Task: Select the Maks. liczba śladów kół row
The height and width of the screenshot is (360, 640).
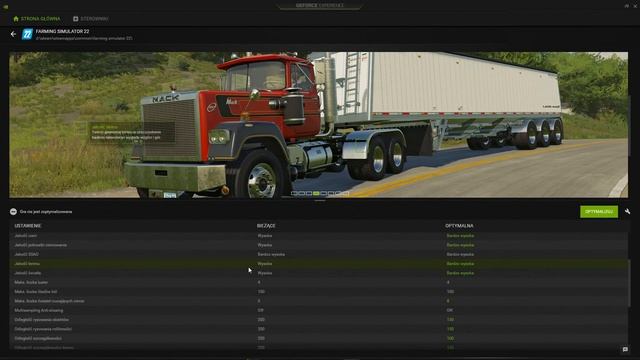Action: click(x=318, y=292)
